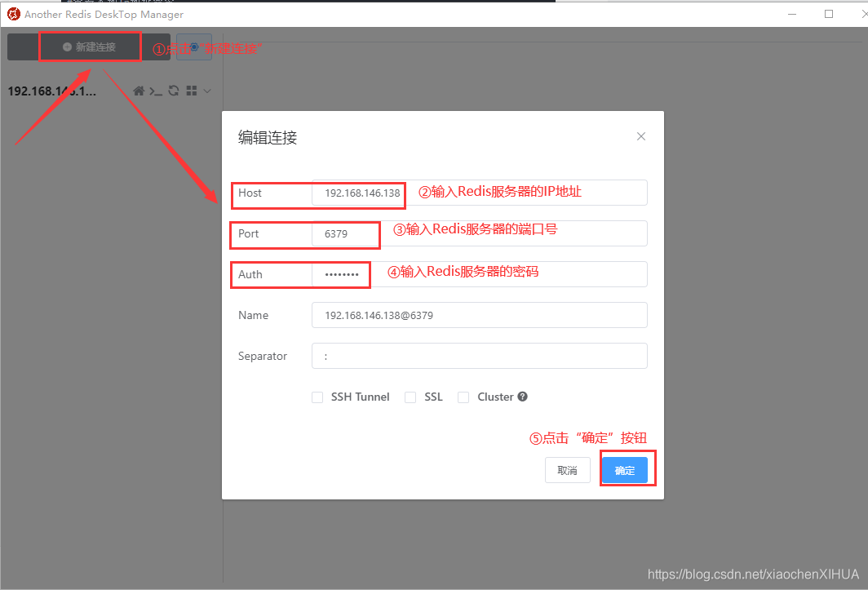
Task: Click the 新建连接 (New Connection) button
Action: 89,47
